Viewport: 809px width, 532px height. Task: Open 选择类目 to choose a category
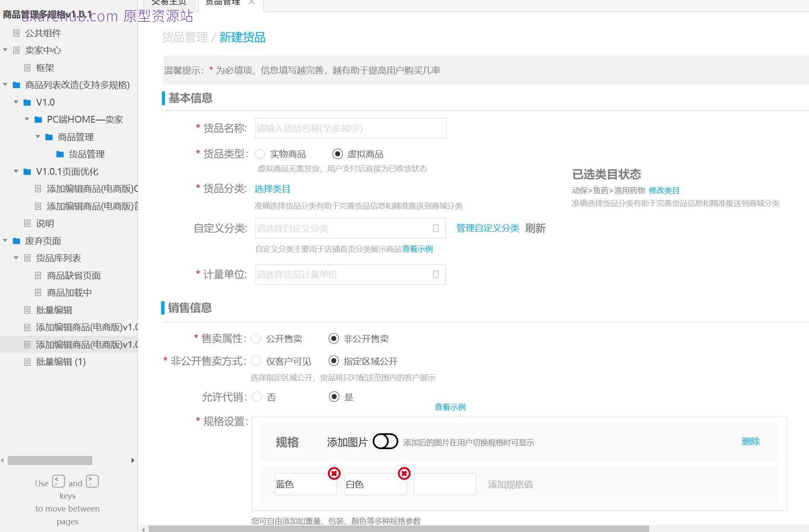(272, 189)
